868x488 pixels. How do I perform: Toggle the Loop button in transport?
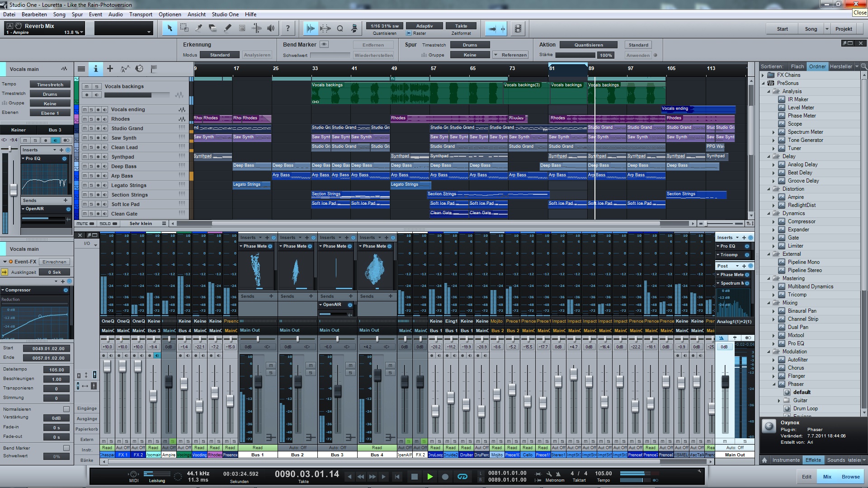[x=462, y=476]
